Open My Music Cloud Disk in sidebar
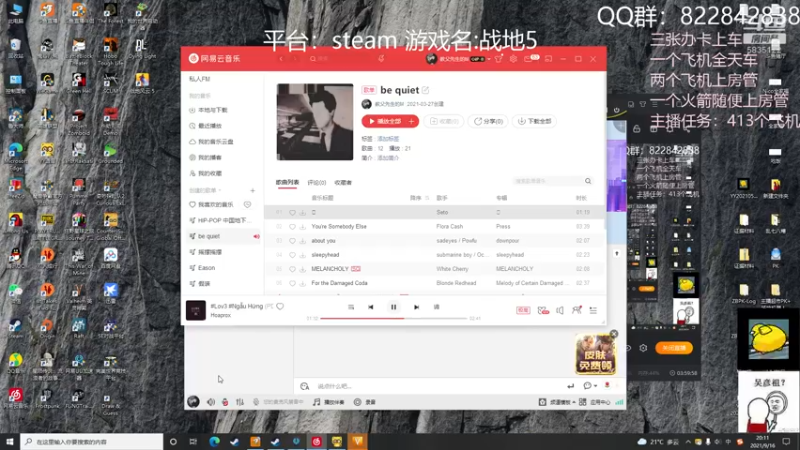Viewport: 800px width, 450px height. (x=211, y=142)
